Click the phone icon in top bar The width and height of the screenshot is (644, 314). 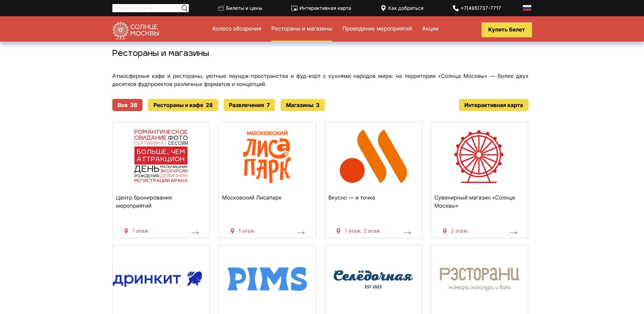[456, 8]
